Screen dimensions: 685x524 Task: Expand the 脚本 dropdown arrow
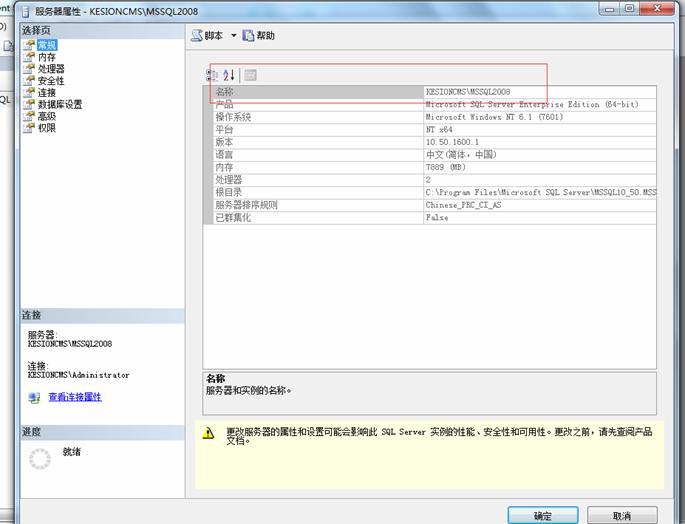[234, 36]
